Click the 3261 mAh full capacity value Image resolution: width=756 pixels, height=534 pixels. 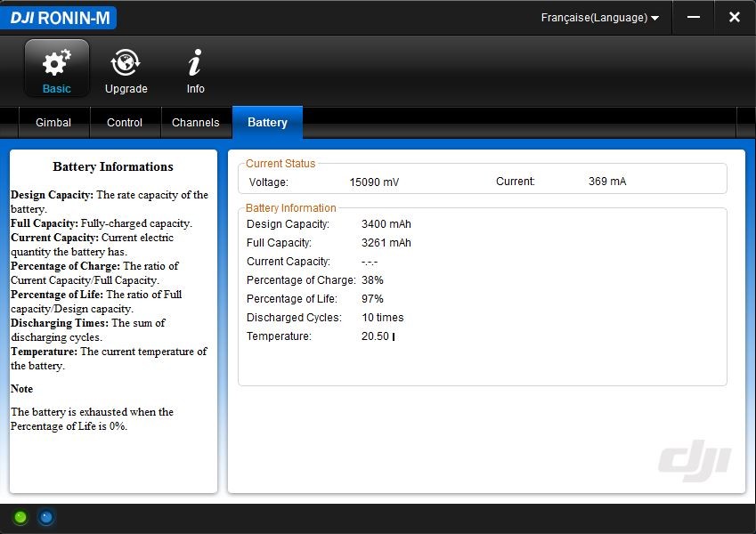point(386,243)
